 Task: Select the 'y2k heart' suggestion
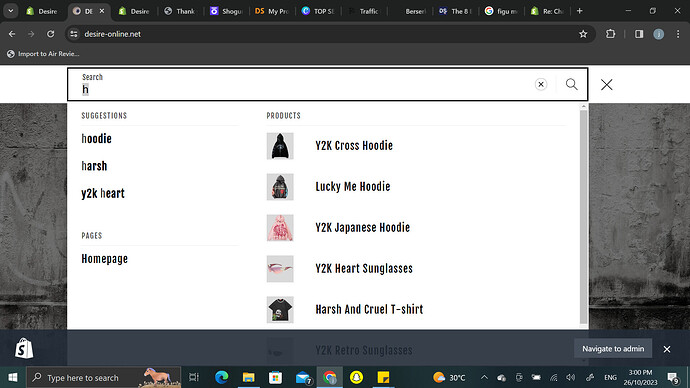[103, 194]
